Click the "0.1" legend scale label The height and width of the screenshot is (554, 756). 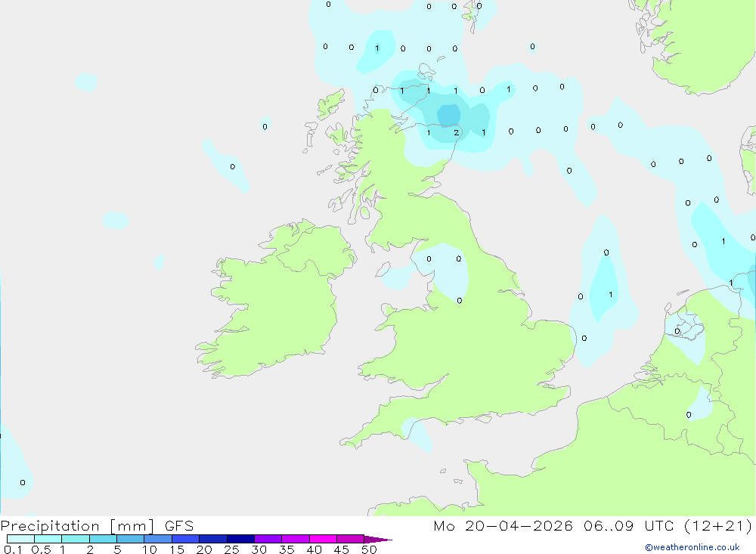tap(13, 549)
